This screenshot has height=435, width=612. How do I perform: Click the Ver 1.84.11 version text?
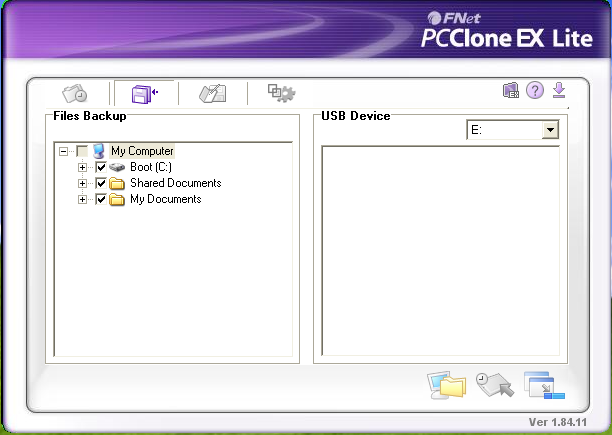coord(558,422)
